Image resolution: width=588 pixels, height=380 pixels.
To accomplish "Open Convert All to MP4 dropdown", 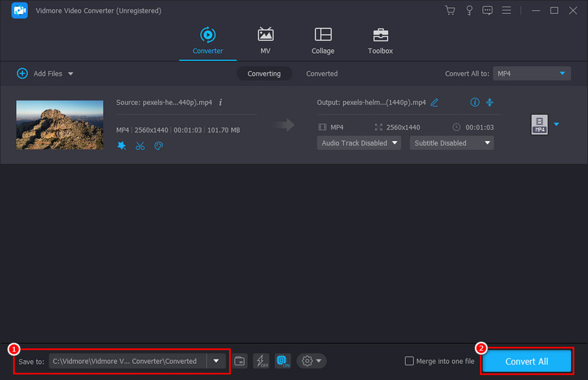I will coord(531,74).
